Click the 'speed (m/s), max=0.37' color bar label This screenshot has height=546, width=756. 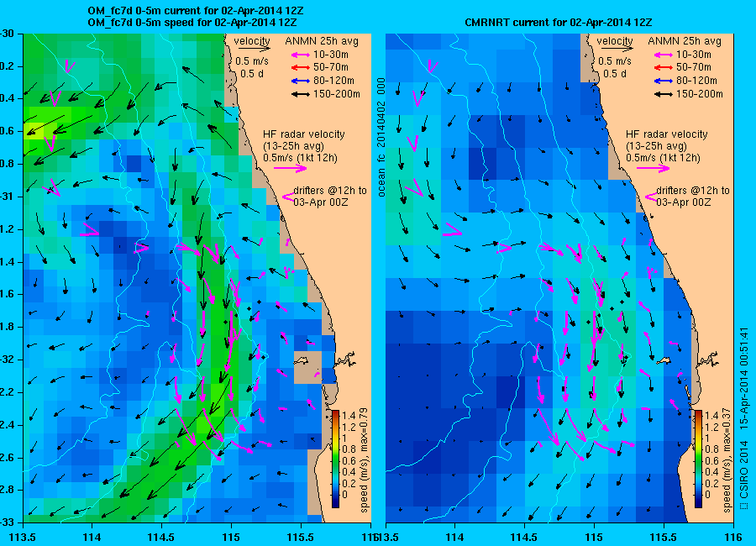(727, 460)
